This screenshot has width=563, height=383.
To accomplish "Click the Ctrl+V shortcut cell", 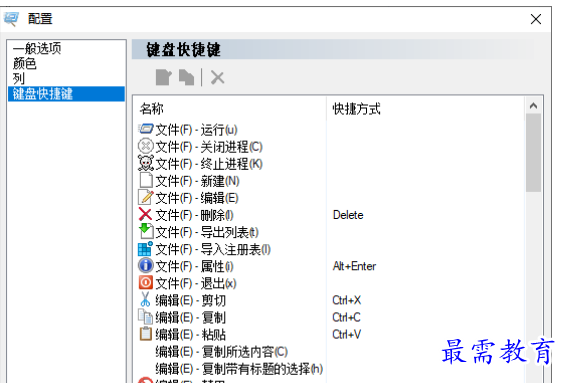I will (346, 335).
